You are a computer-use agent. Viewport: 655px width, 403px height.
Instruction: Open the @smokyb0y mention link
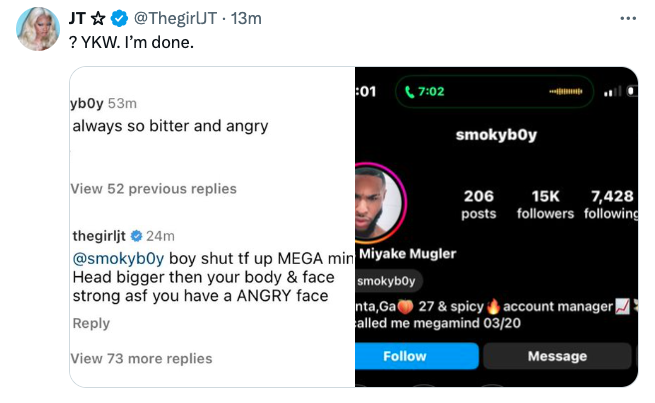[111, 257]
